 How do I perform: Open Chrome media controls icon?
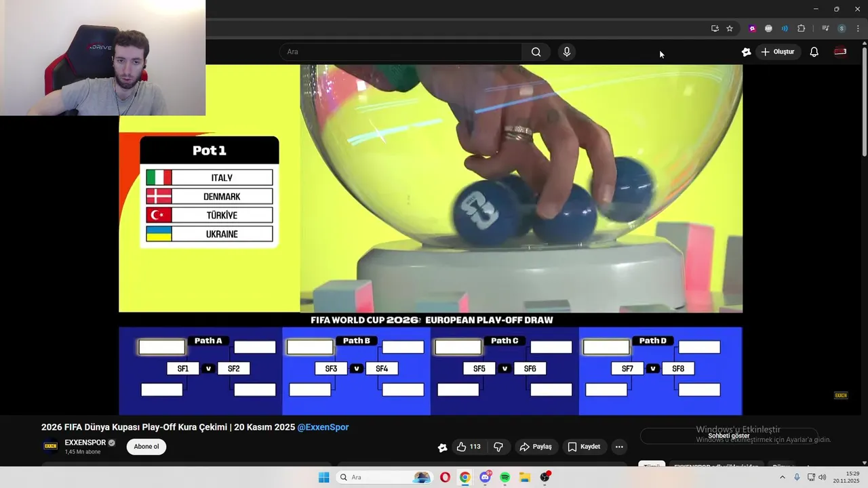825,28
